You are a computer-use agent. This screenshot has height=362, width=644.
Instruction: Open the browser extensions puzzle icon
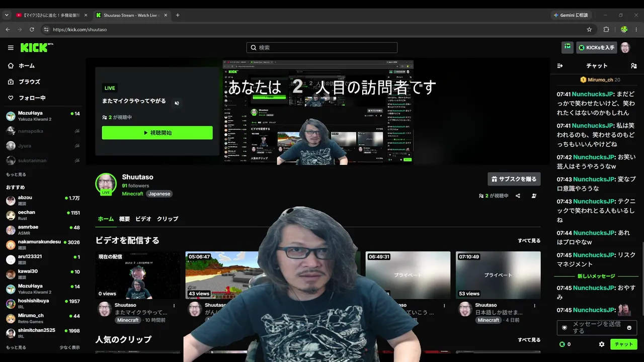(x=606, y=30)
